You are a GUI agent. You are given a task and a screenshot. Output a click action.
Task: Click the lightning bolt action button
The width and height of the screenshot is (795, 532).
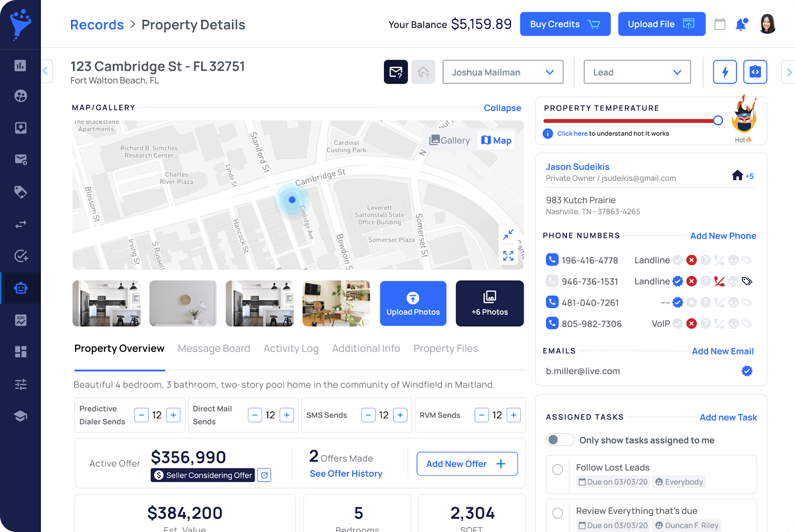click(725, 72)
